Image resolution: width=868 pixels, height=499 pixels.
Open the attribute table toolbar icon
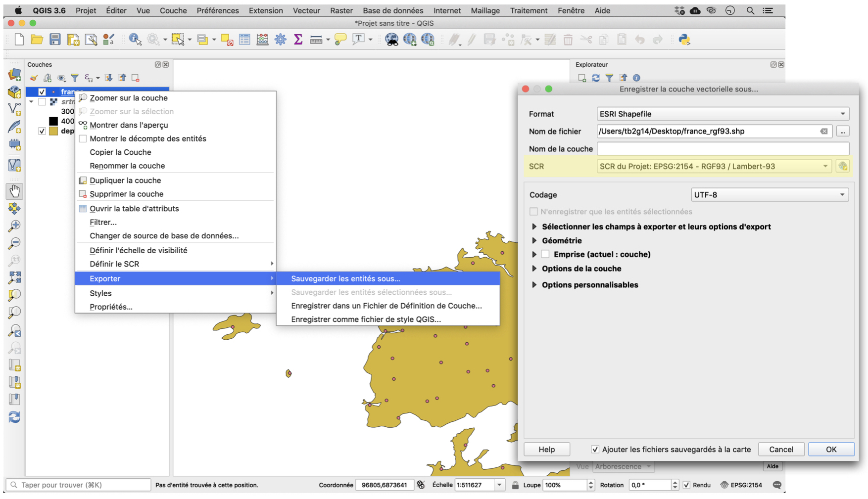click(244, 40)
